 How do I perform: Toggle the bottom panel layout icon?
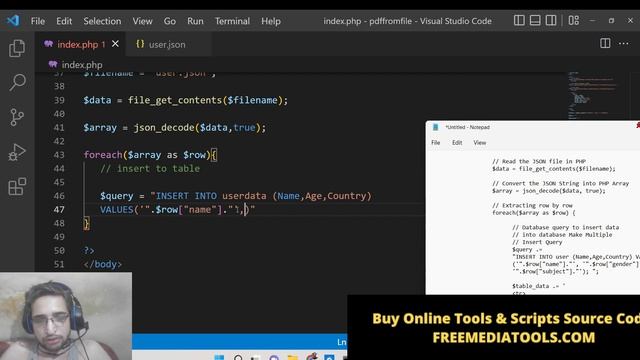tap(535, 20)
